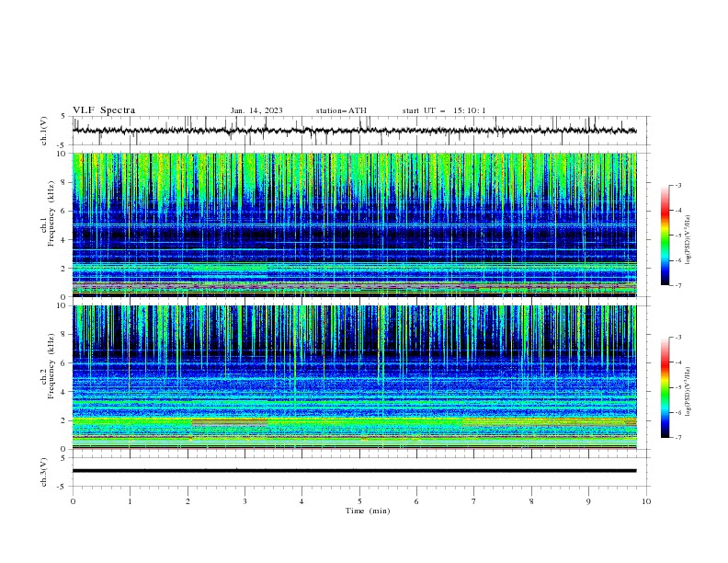The height and width of the screenshot is (563, 728).
Task: Click inside the ch.2 spectrogram panel
Action: pos(354,377)
